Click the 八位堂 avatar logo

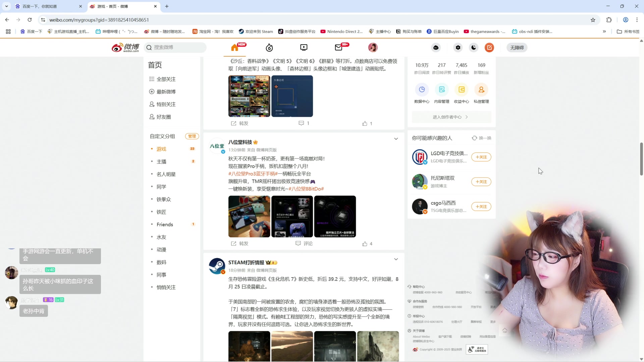coord(217,146)
